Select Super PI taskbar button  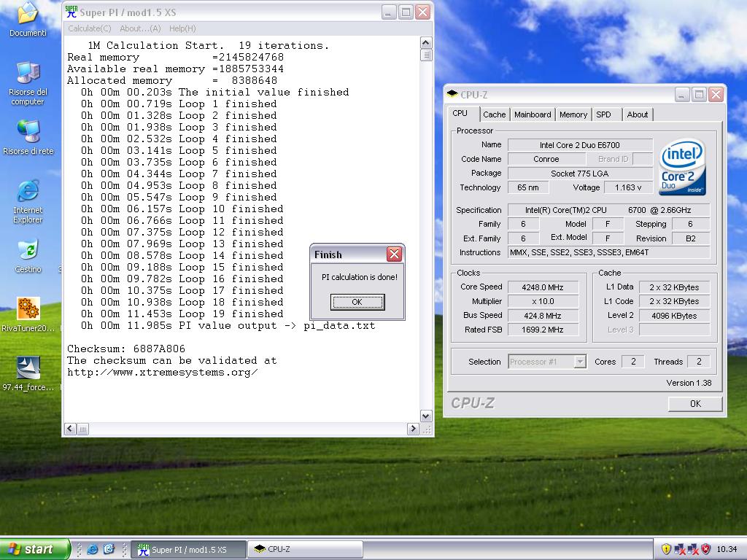coord(189,550)
